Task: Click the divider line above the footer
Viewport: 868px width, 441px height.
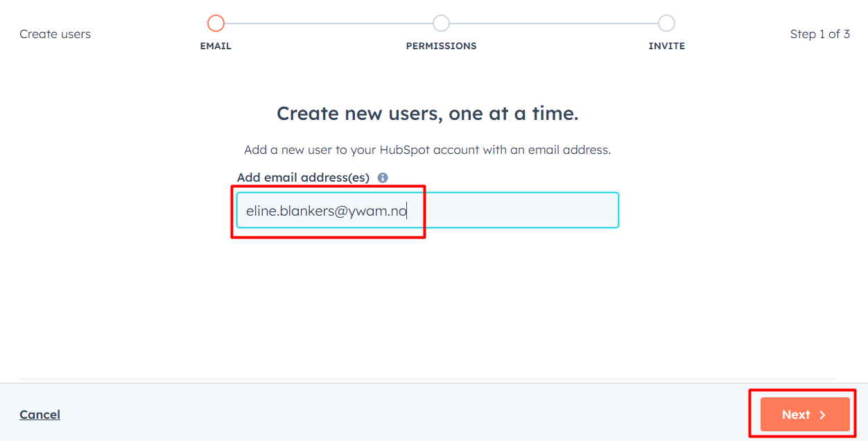Action: (427, 379)
